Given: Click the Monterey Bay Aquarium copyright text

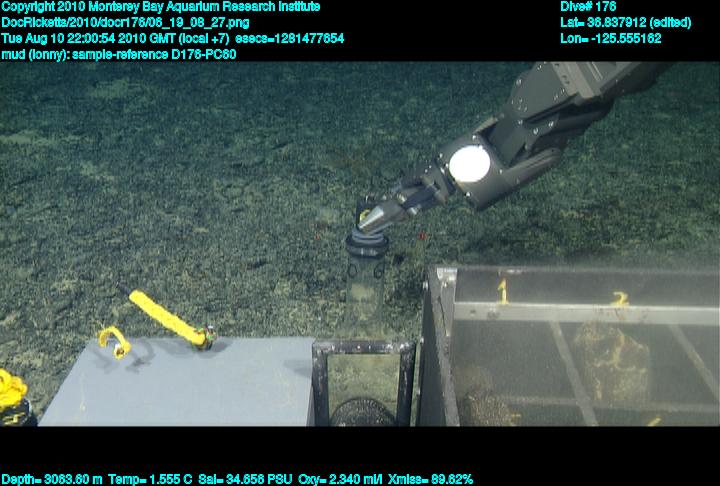Looking at the screenshot, I should (x=160, y=7).
